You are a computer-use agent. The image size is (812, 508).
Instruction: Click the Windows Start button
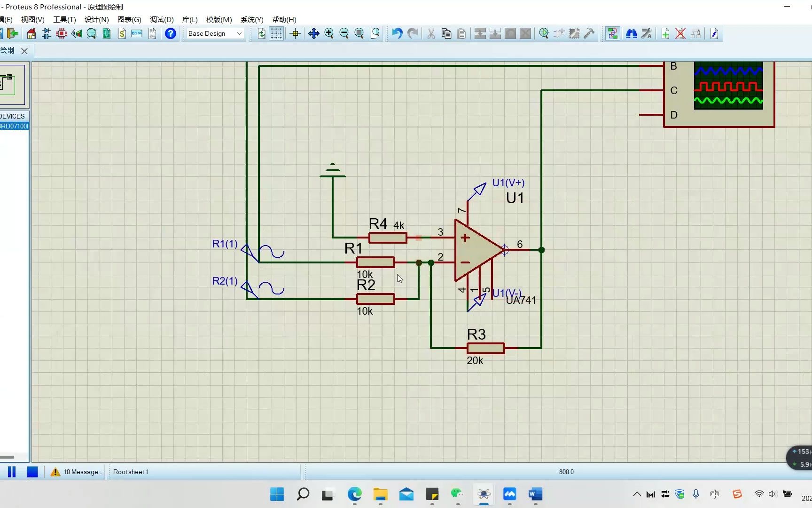click(277, 494)
